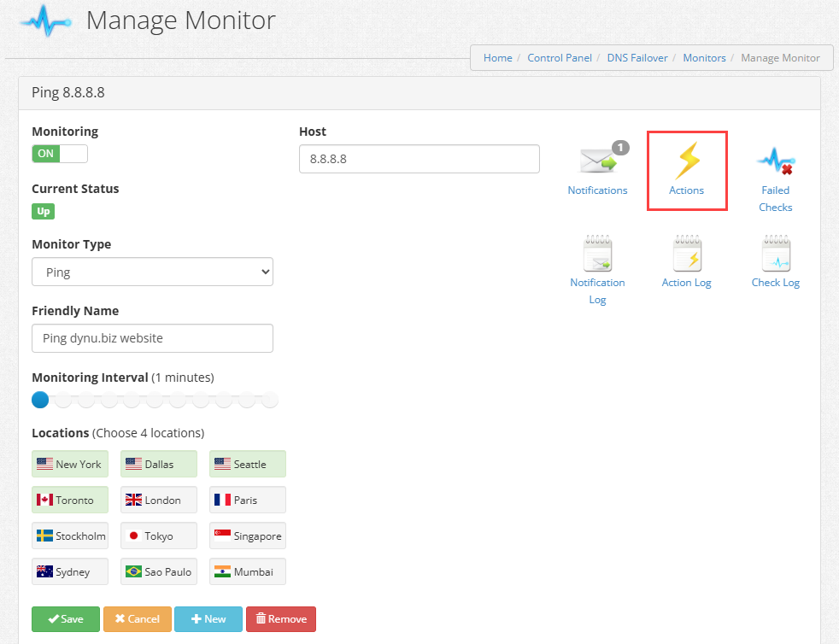Click the Remove button

pos(281,619)
